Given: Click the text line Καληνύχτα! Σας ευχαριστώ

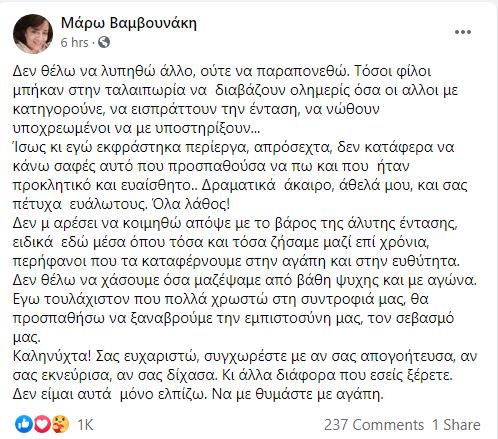Looking at the screenshot, I should pyautogui.click(x=245, y=356).
